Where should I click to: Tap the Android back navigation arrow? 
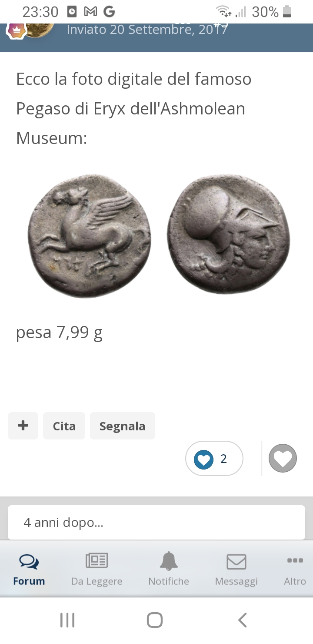pos(243,620)
